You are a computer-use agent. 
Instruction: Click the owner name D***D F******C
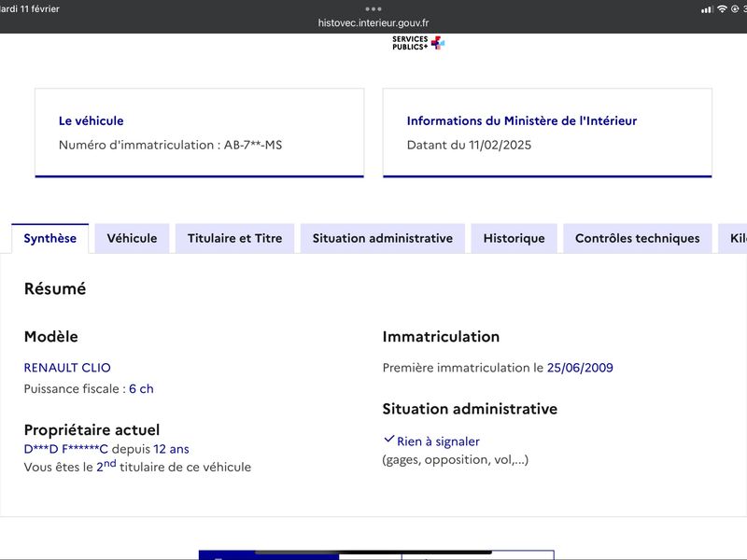[65, 449]
